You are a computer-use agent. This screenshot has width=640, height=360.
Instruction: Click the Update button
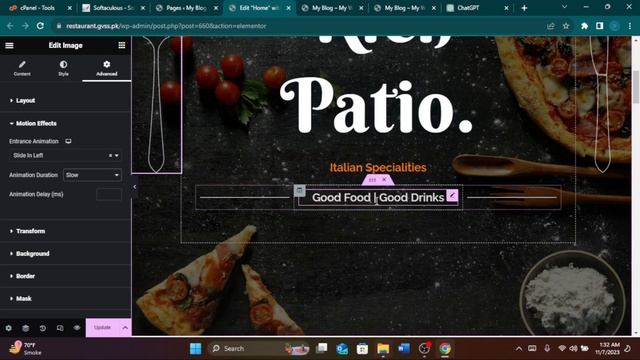(x=102, y=327)
